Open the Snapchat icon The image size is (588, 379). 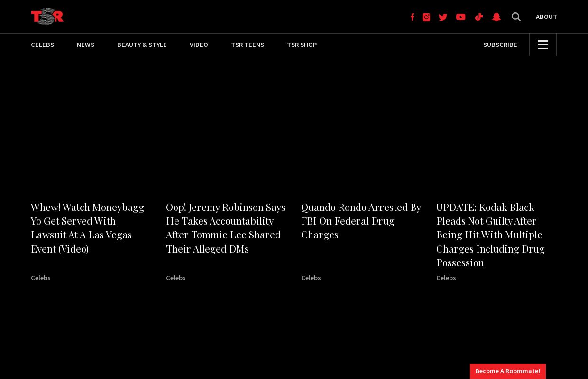[496, 17]
